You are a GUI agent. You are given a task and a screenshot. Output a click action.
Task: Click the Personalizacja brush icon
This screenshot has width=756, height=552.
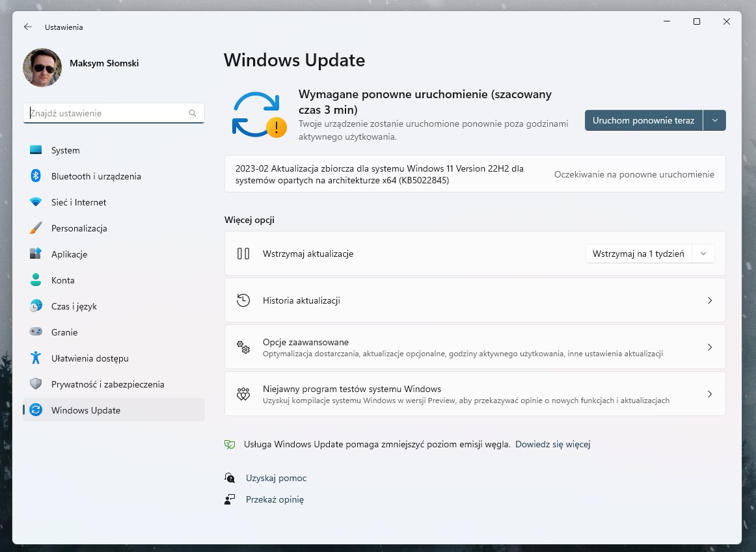point(37,228)
